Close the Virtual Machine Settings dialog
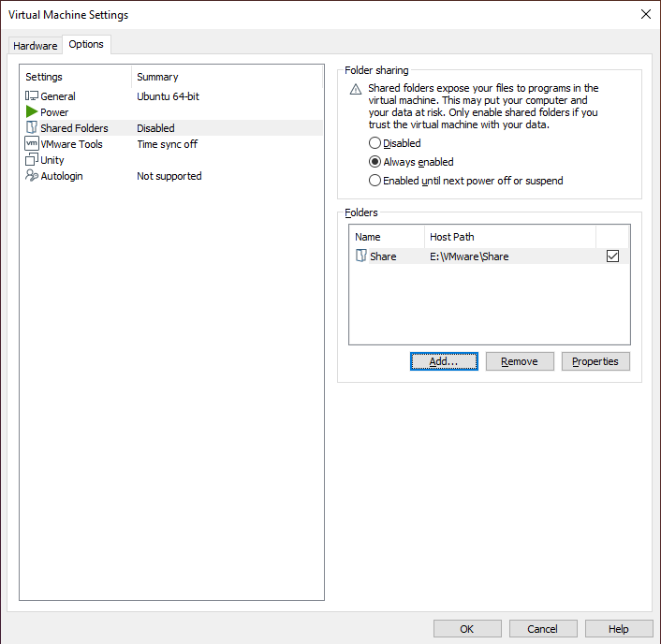This screenshot has height=644, width=661. (x=645, y=14)
